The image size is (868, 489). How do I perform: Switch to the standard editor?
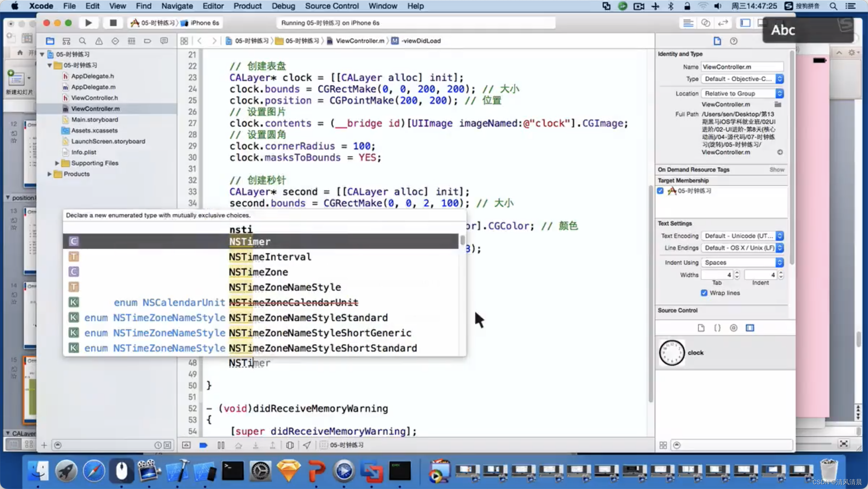[688, 23]
